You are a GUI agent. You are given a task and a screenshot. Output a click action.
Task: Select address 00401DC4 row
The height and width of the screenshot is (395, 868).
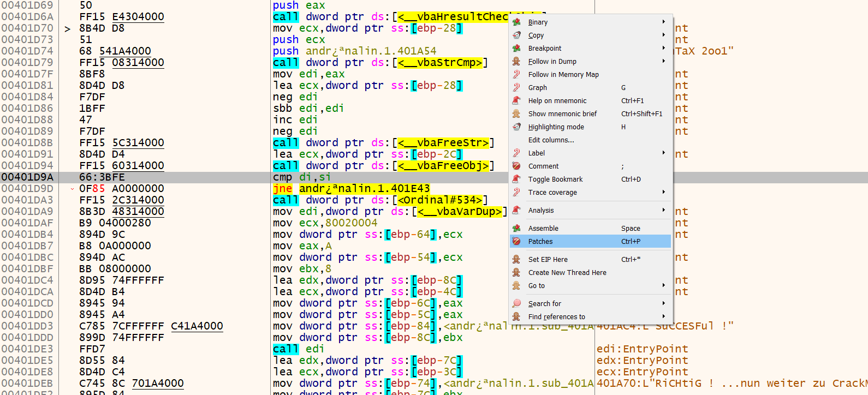click(x=27, y=280)
